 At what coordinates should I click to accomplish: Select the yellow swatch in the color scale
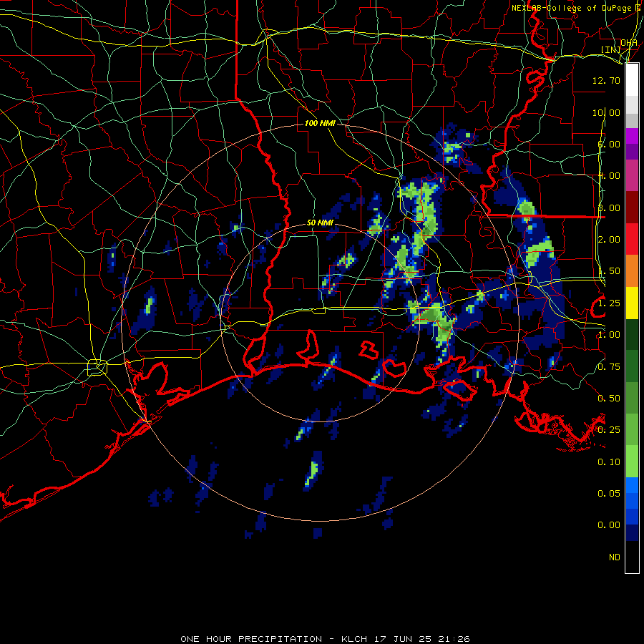632,303
